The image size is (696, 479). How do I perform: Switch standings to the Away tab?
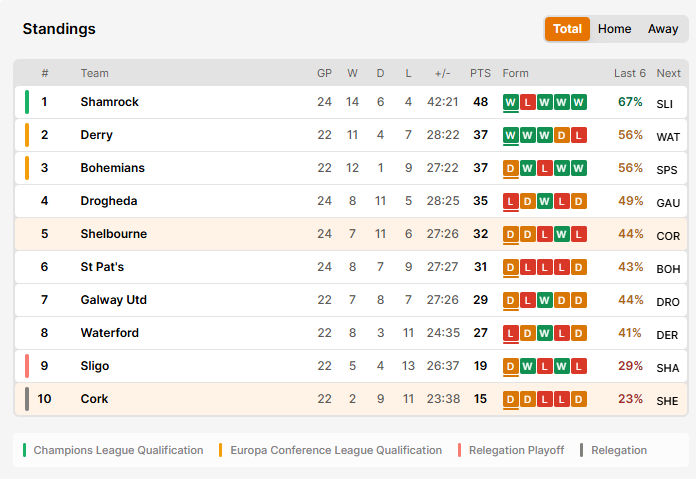pos(663,29)
